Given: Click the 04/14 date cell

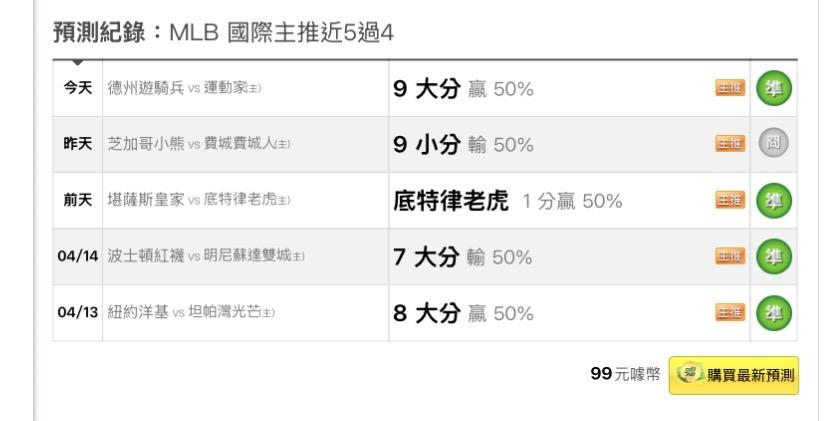Looking at the screenshot, I should point(78,257).
